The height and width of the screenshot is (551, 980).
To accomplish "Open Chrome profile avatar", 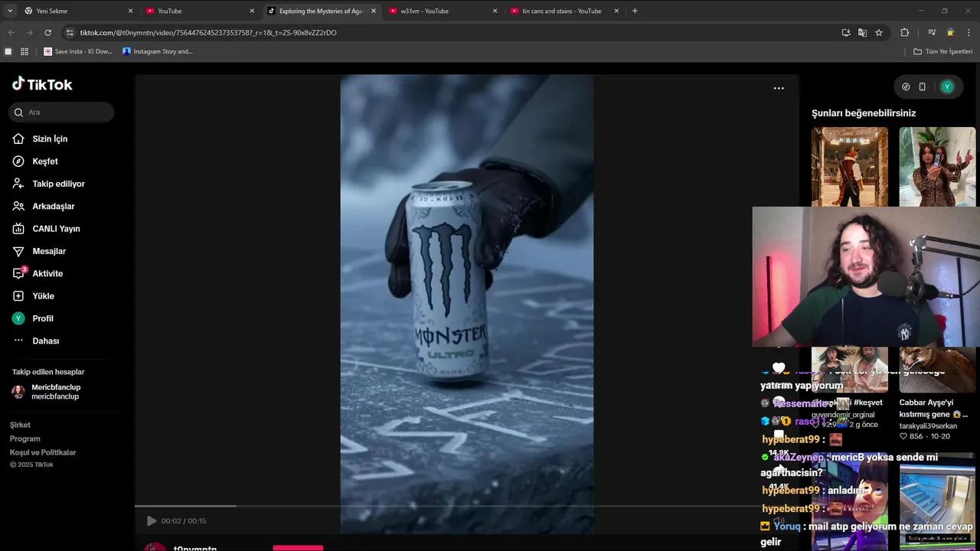I will point(950,33).
